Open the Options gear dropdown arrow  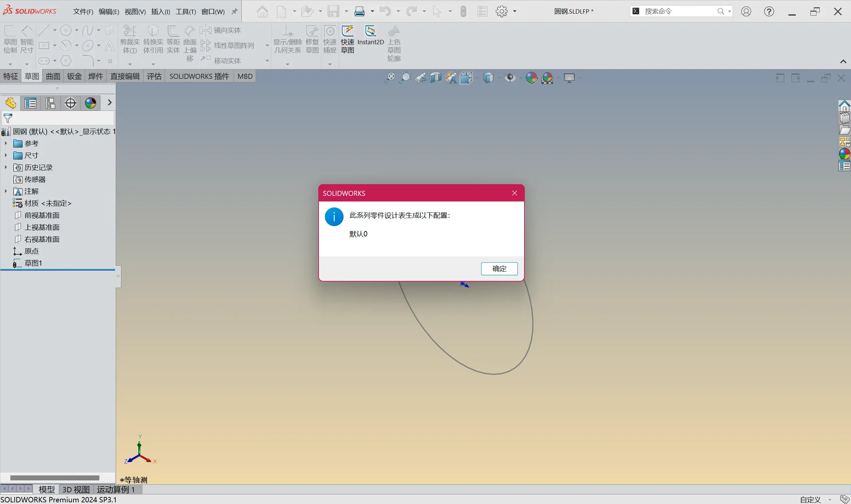pyautogui.click(x=515, y=12)
